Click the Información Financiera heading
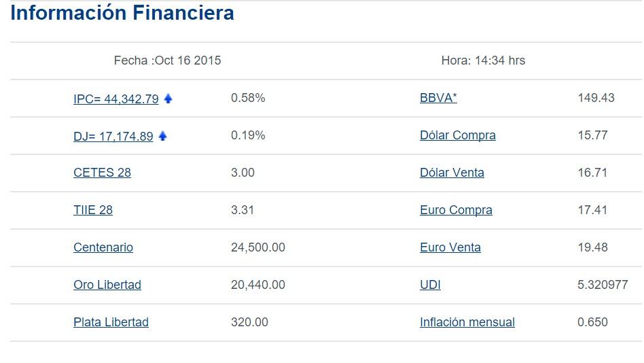Viewport: 644px width, 363px height. pos(122,13)
